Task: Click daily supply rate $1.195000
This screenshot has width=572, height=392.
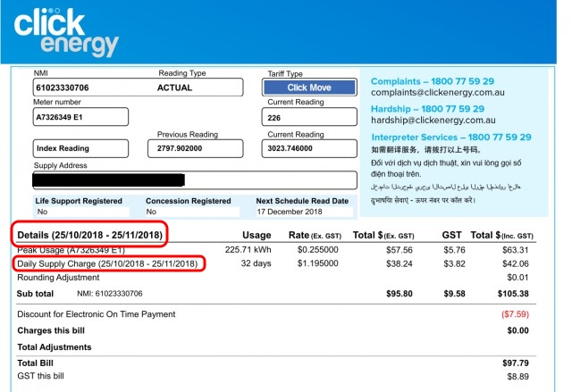Action: point(318,263)
